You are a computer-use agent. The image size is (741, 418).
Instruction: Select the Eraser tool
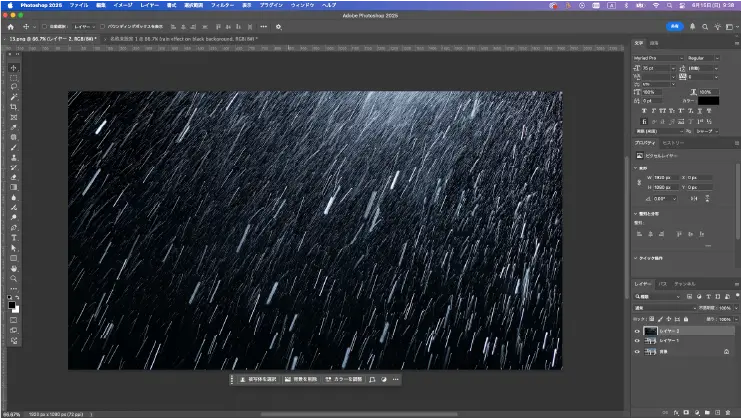click(x=14, y=177)
